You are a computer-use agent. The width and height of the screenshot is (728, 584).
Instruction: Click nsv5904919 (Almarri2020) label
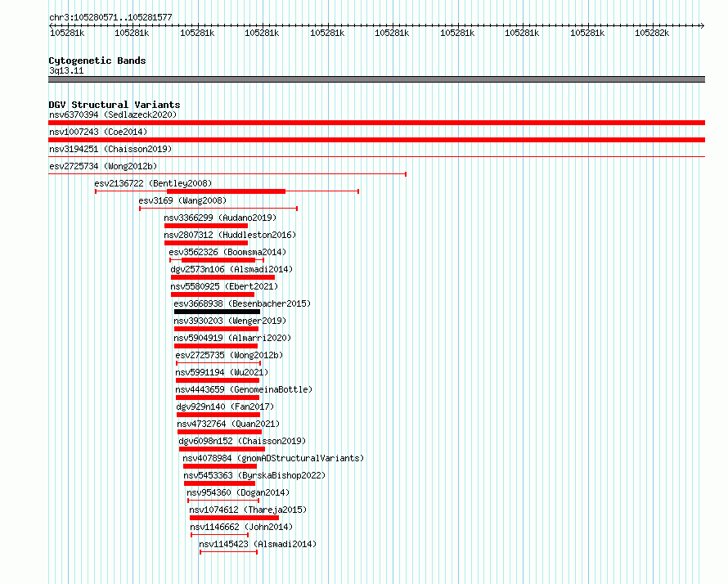232,338
